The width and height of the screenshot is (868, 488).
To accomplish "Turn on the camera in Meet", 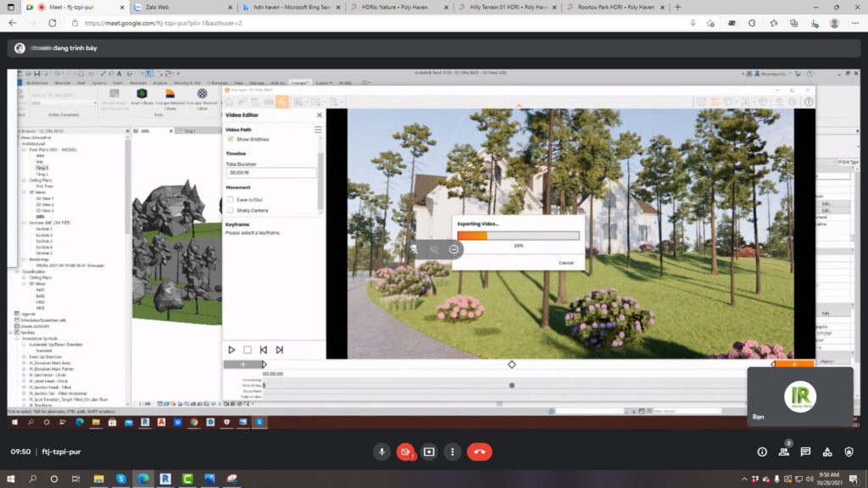I will 406,452.
